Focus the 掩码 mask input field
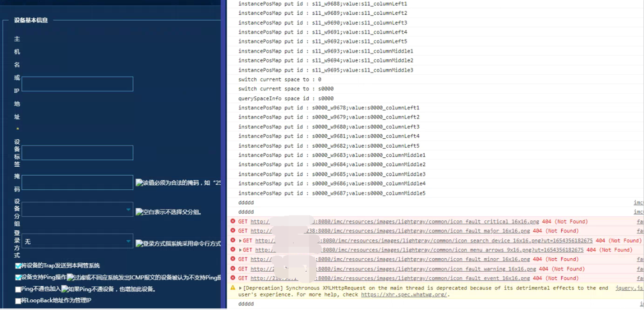This screenshot has height=310, width=644. (77, 182)
